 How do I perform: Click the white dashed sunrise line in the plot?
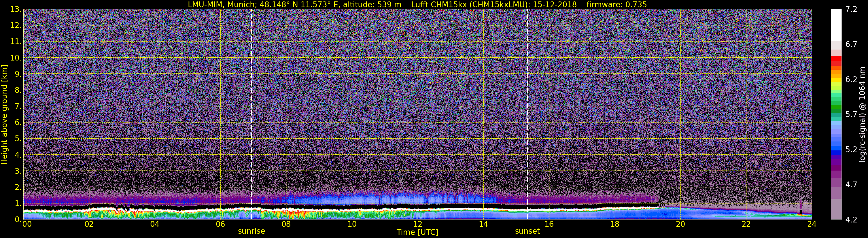(251, 114)
